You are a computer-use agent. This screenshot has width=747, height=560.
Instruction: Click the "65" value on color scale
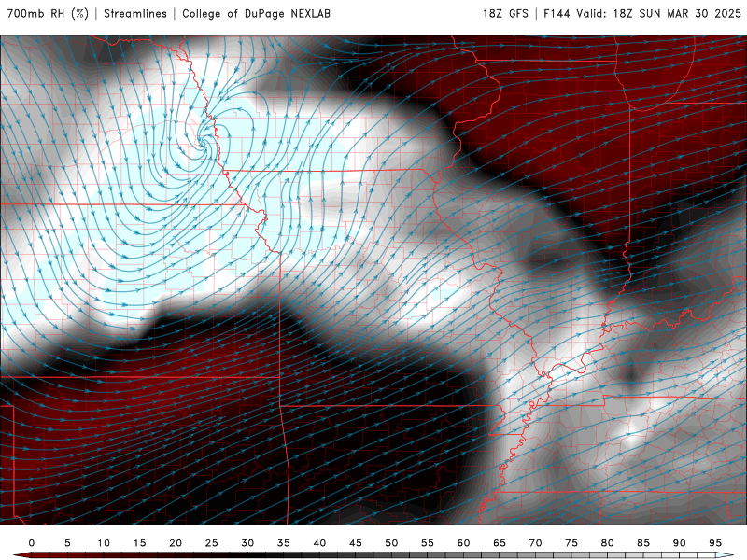[x=500, y=543]
